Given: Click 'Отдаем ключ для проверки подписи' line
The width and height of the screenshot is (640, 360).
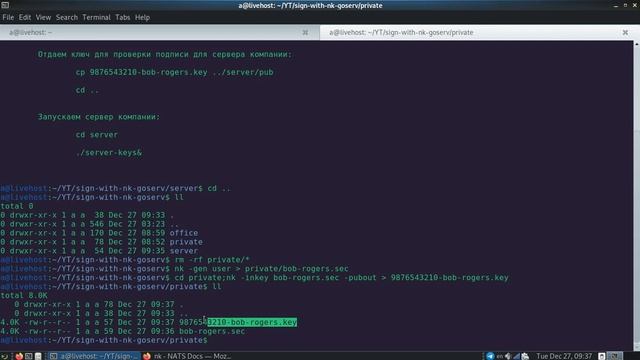Looking at the screenshot, I should [x=165, y=54].
